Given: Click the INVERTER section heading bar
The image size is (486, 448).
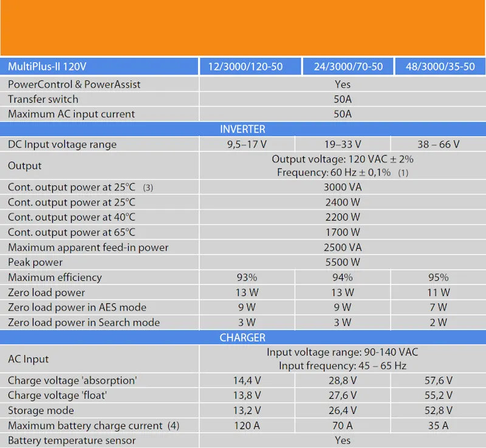Looking at the screenshot, I should pos(243,129).
